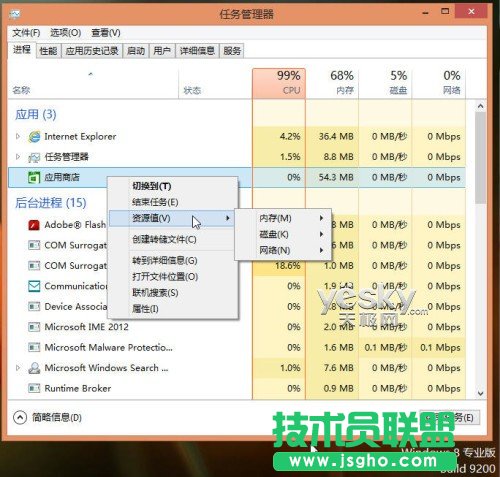Collapse details with the 简略信息 arrow icon
Screen dimensions: 500x477
(x=20, y=417)
